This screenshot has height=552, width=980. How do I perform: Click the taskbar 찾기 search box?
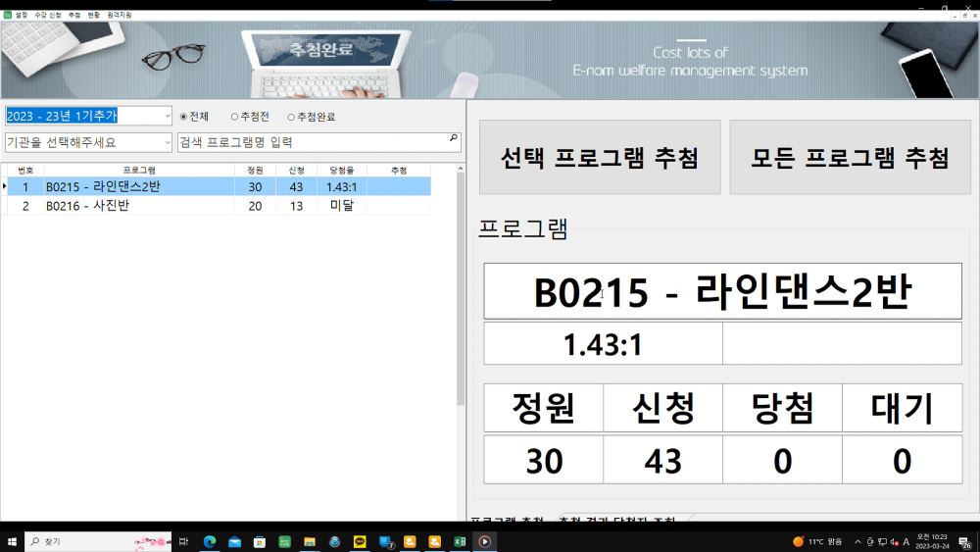pyautogui.click(x=98, y=541)
